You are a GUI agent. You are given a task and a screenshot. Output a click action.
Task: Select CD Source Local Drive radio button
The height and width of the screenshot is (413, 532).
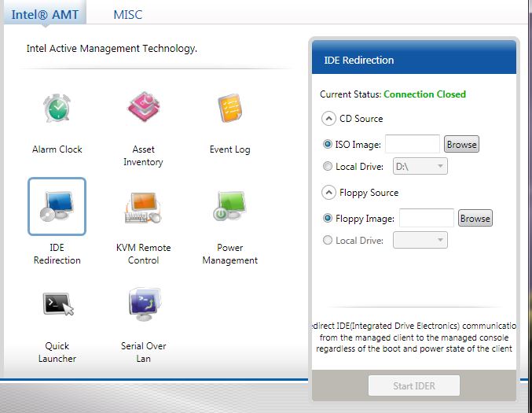[x=328, y=166]
